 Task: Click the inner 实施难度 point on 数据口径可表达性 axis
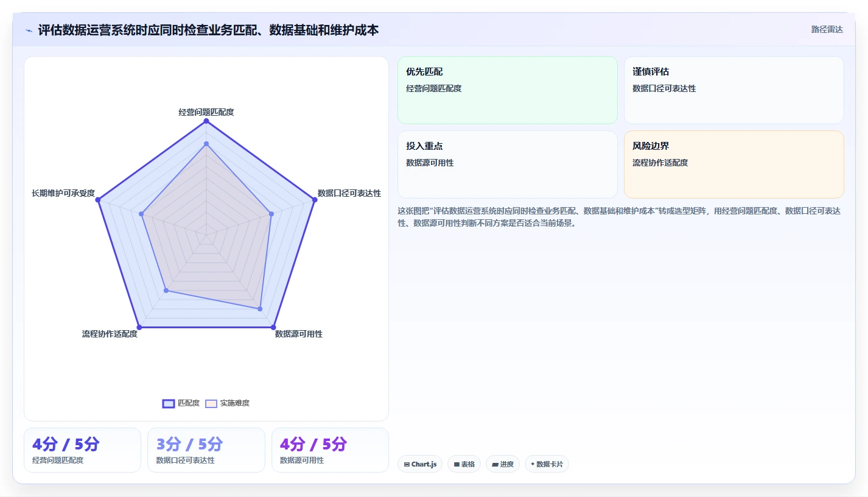pos(271,214)
